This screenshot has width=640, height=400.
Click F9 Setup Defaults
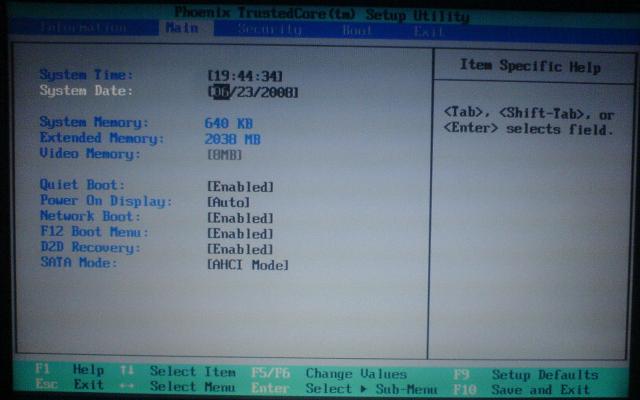coord(530,375)
